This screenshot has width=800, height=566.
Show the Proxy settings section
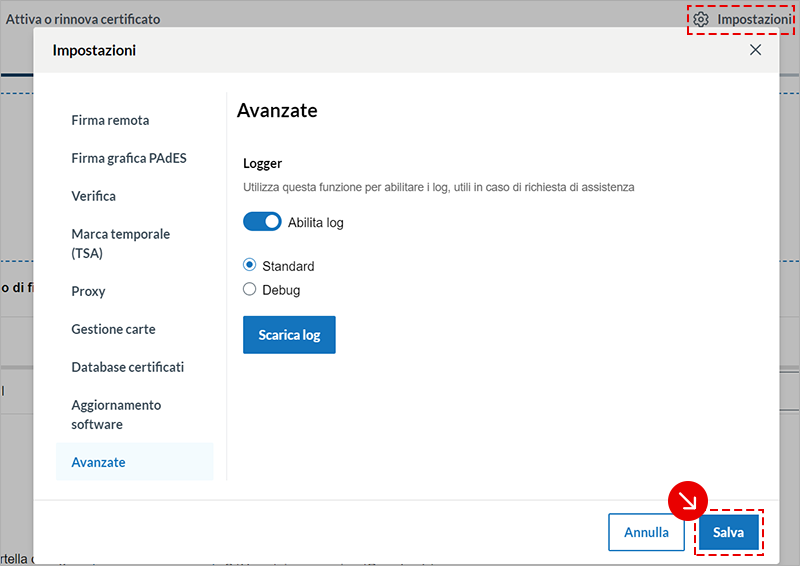point(88,291)
